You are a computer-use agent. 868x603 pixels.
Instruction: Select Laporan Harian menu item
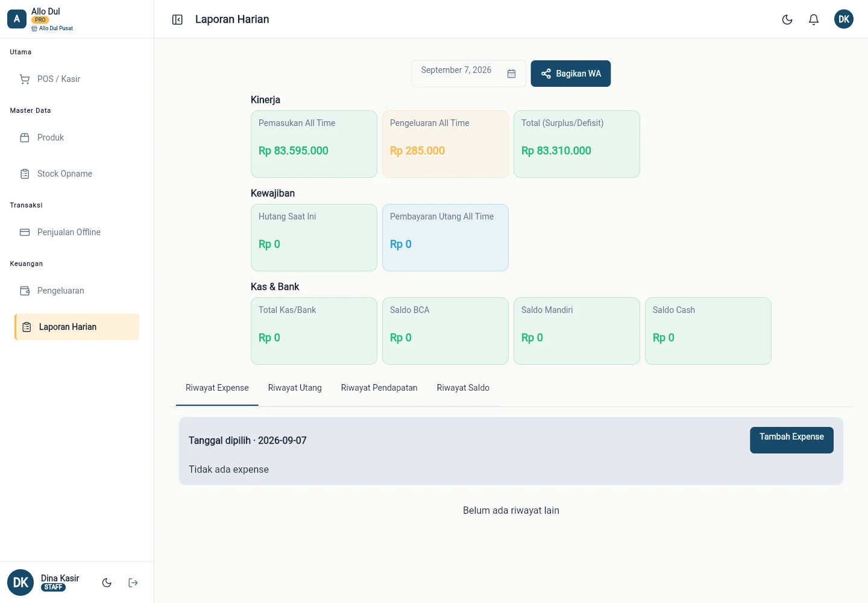77,327
